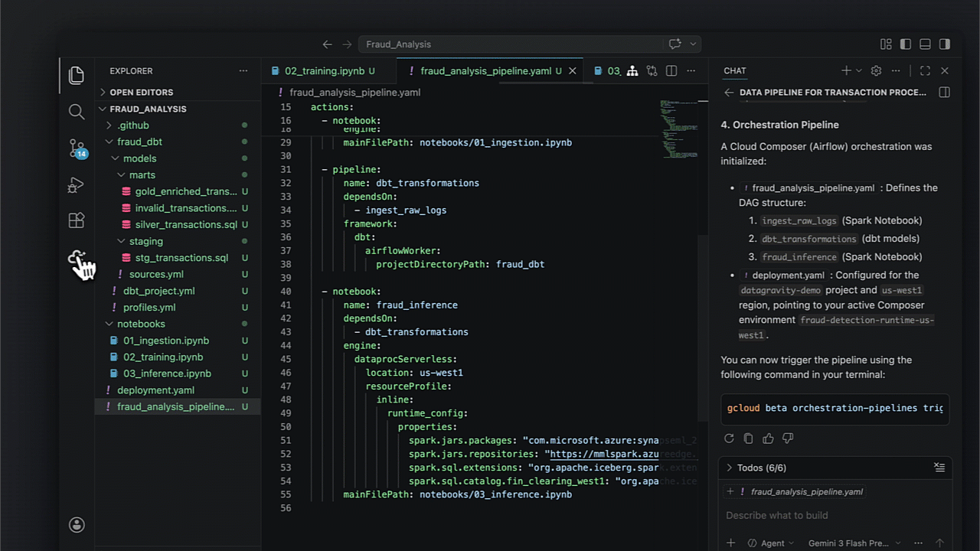The width and height of the screenshot is (980, 551).
Task: Open the Gemini 3 Flash model picker
Action: (x=854, y=543)
